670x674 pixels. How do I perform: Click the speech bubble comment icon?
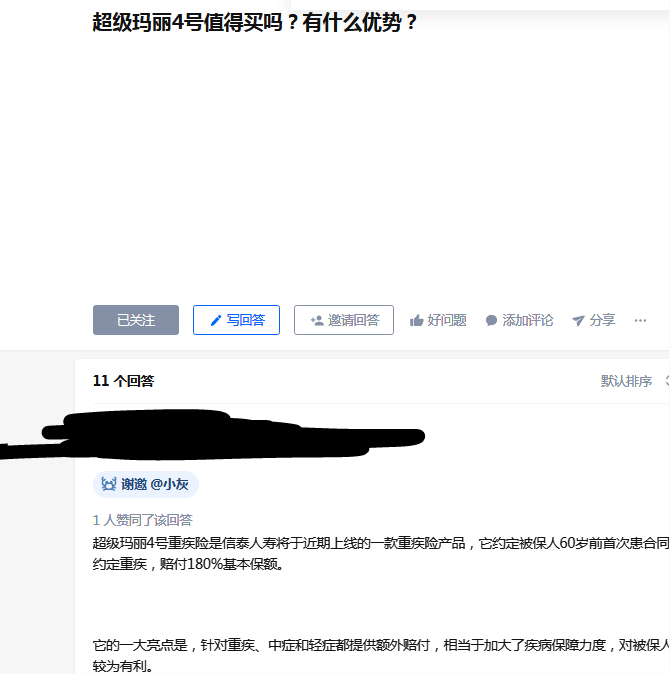(491, 321)
